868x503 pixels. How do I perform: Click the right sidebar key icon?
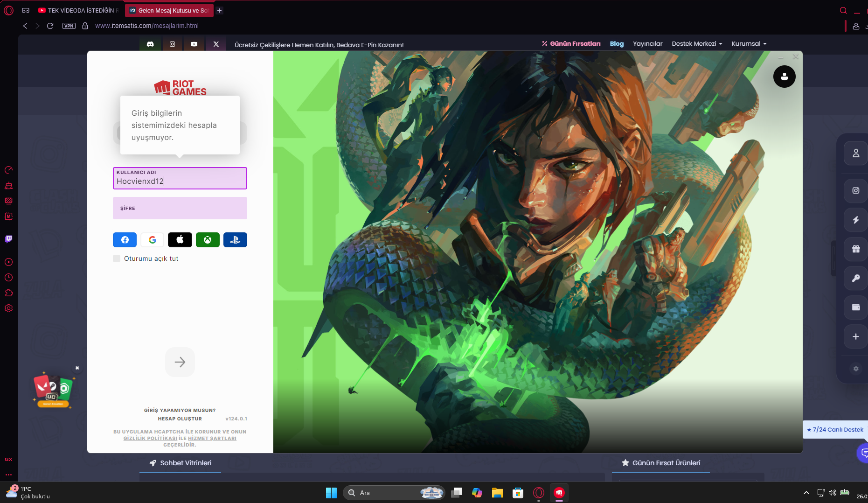point(856,278)
